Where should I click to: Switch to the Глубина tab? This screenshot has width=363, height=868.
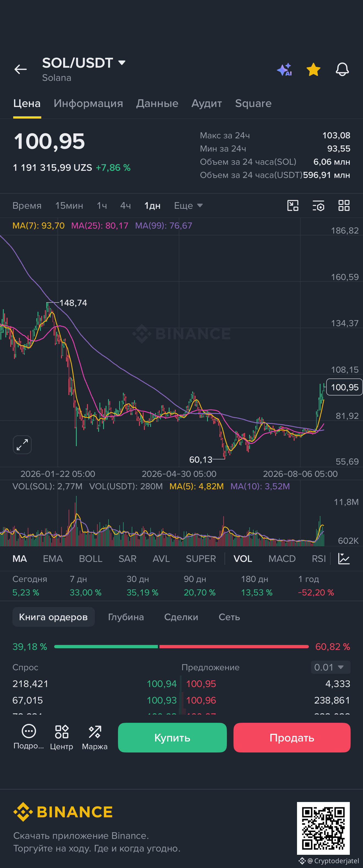click(x=126, y=617)
